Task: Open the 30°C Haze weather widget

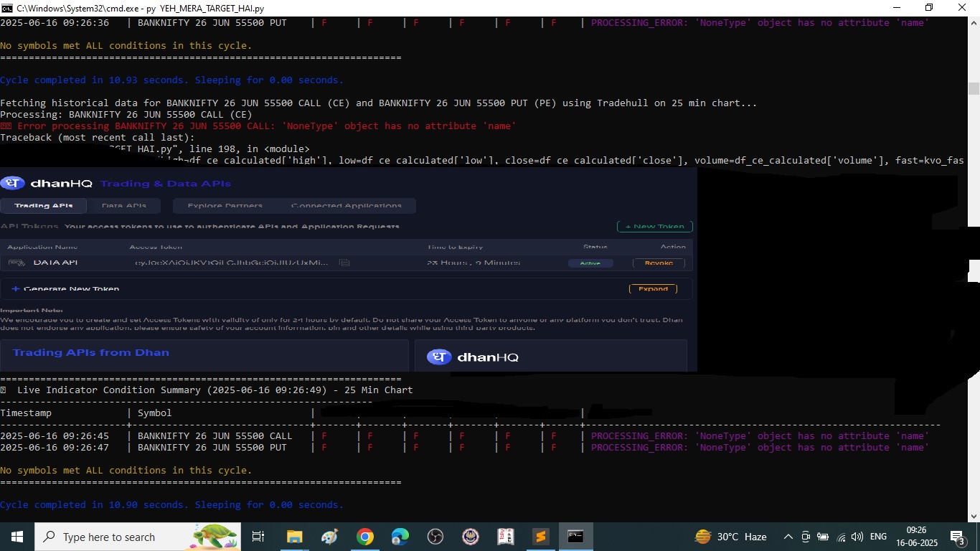Action: pos(730,537)
